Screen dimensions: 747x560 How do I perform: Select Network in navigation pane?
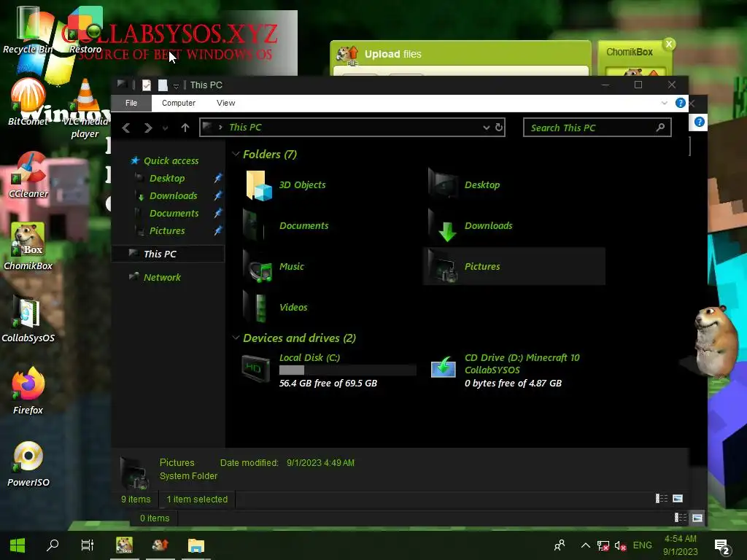(162, 277)
